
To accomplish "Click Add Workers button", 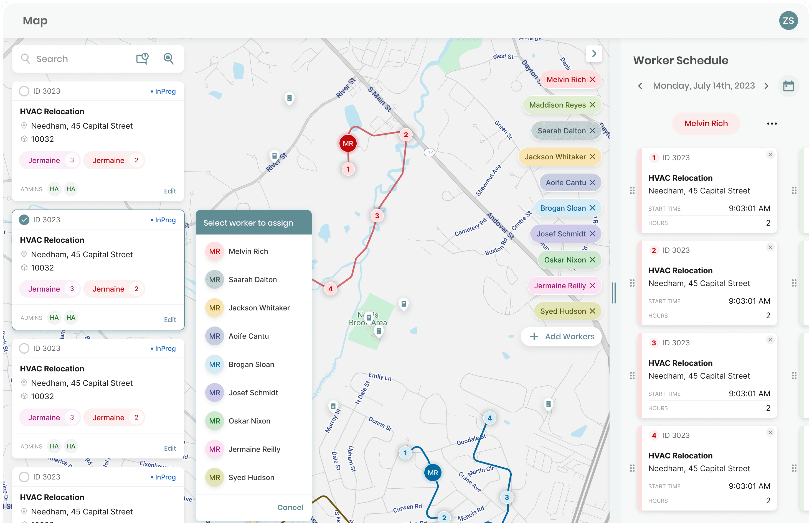I will [x=562, y=336].
